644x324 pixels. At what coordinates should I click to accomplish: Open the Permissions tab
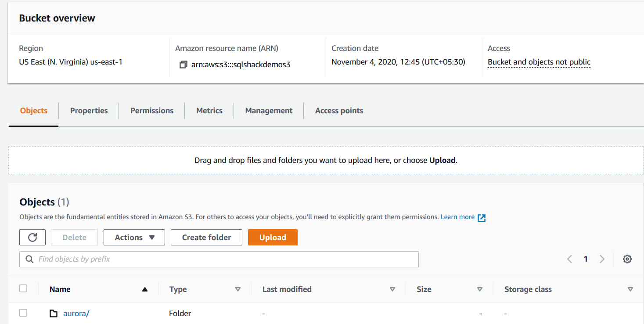[x=152, y=111]
